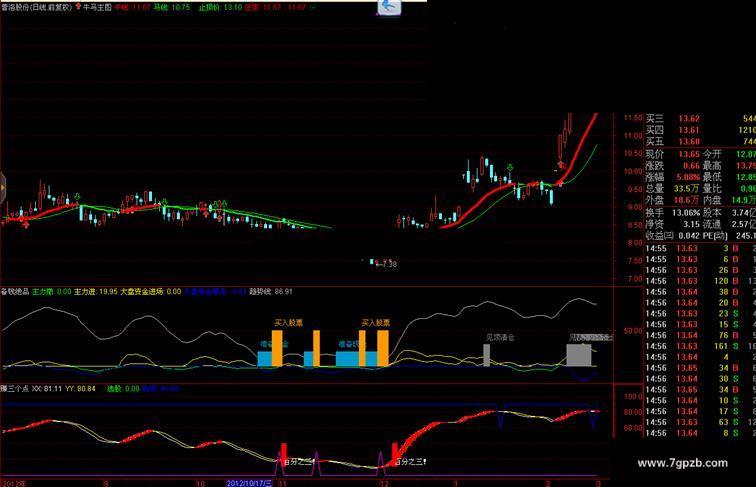756x487 pixels.
Task: Click the 买五 13.60 bid row
Action: pyautogui.click(x=701, y=141)
